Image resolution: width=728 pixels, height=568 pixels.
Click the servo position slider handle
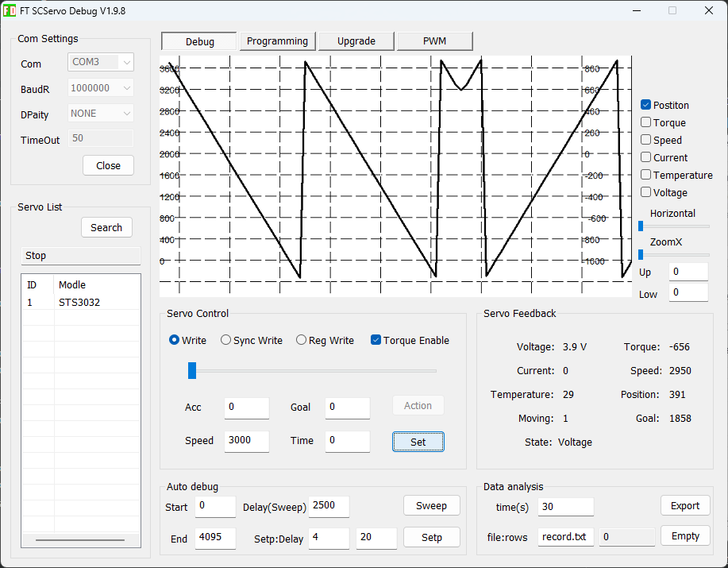point(192,371)
